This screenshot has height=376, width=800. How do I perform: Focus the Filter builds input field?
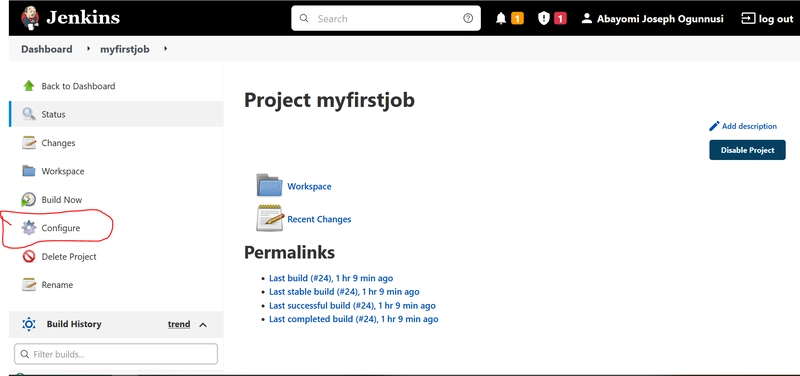(x=116, y=354)
